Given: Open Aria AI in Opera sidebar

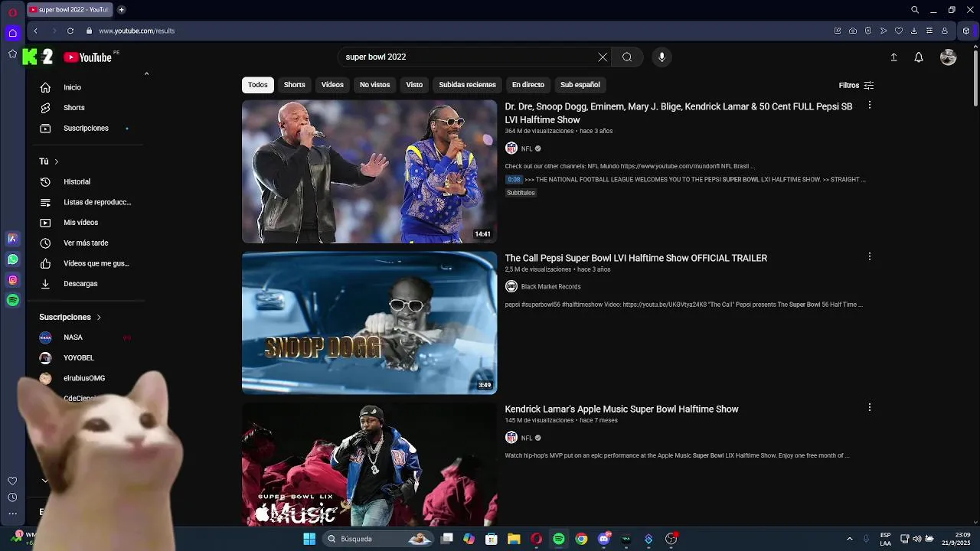Looking at the screenshot, I should click(x=12, y=239).
